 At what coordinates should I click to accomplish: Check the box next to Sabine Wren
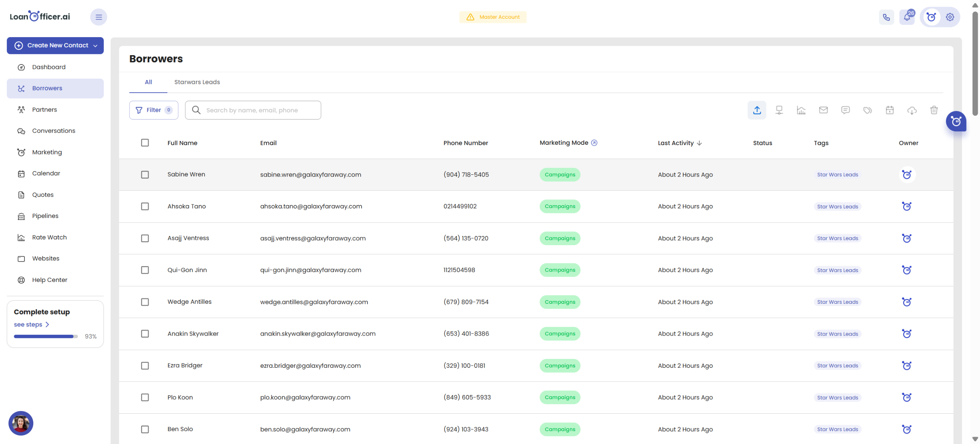point(145,175)
